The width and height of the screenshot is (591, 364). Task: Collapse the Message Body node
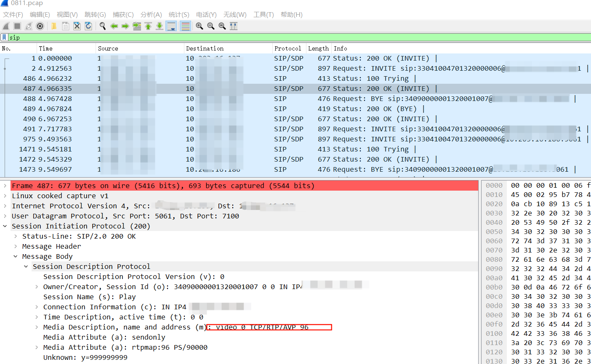pos(16,256)
